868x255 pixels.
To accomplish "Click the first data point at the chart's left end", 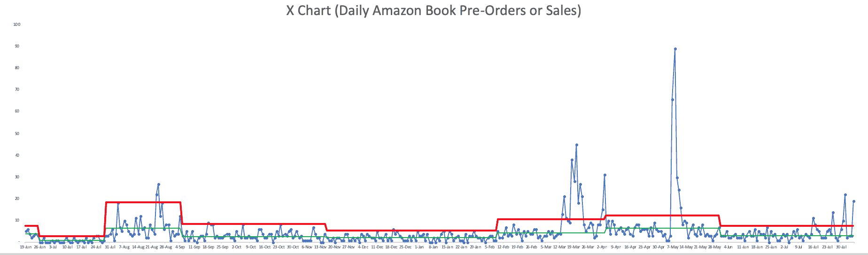I will click(x=26, y=231).
